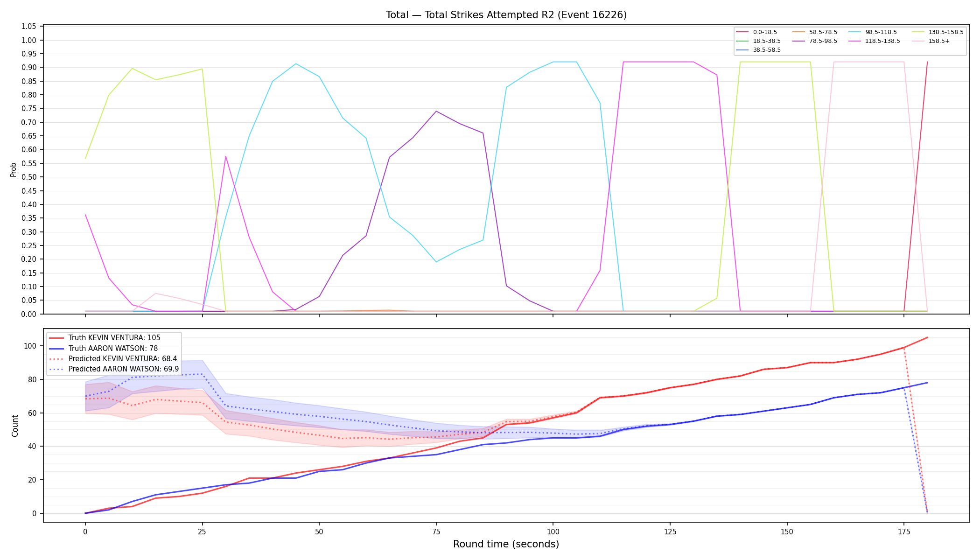Click the '1.05' tick on the Prob axis
Image resolution: width=980 pixels, height=560 pixels.
coord(29,27)
